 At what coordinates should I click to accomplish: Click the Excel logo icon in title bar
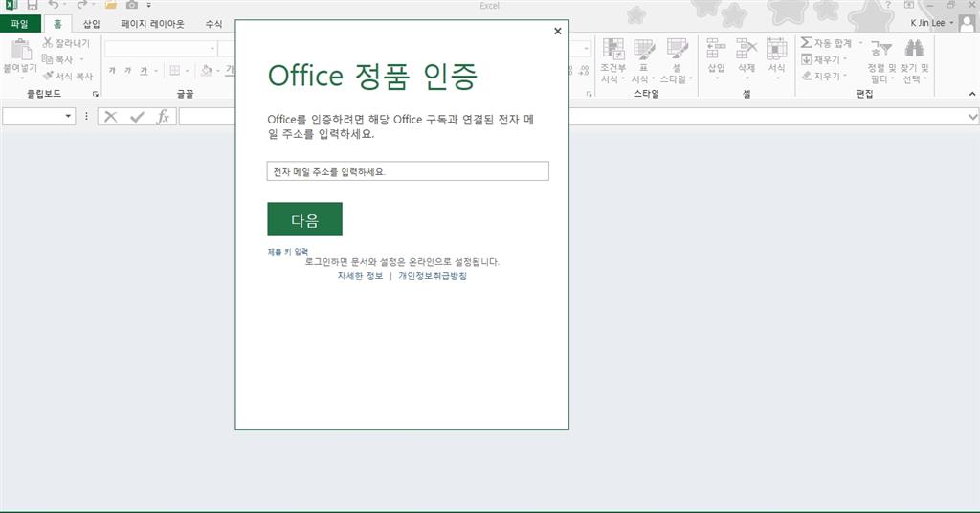(11, 5)
